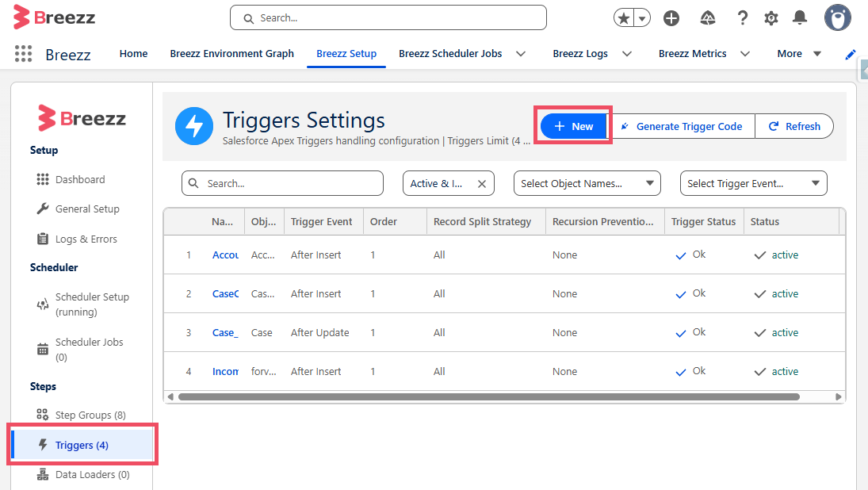The width and height of the screenshot is (868, 490).
Task: Click Generate Trigger Code
Action: click(682, 126)
